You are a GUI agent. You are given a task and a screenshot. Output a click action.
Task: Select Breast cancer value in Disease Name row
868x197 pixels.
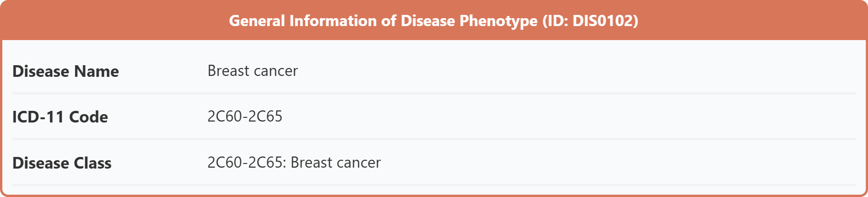(253, 71)
